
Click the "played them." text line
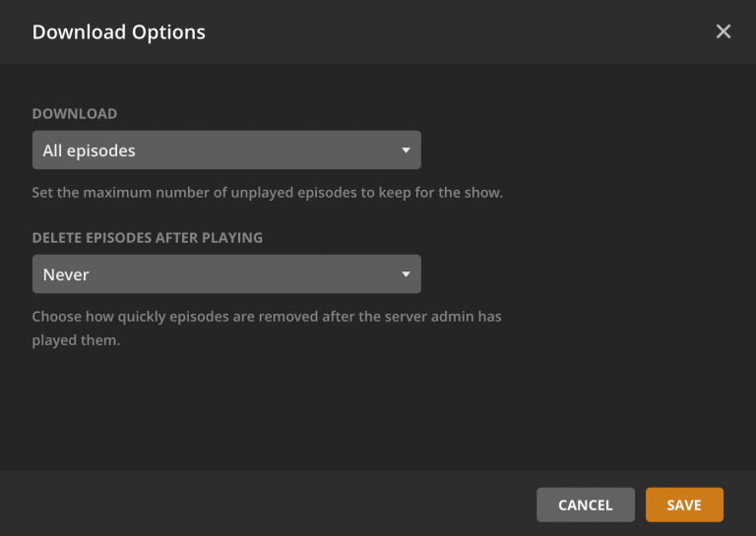76,341
